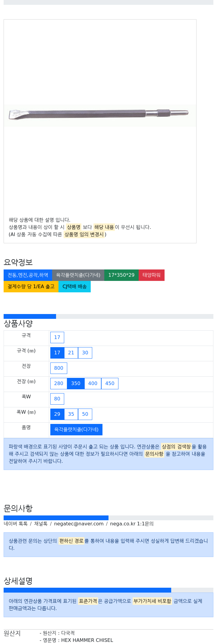Click the negatec@naver.com email contact
Image resolution: width=217 pixels, height=644 pixels.
pos(79,524)
